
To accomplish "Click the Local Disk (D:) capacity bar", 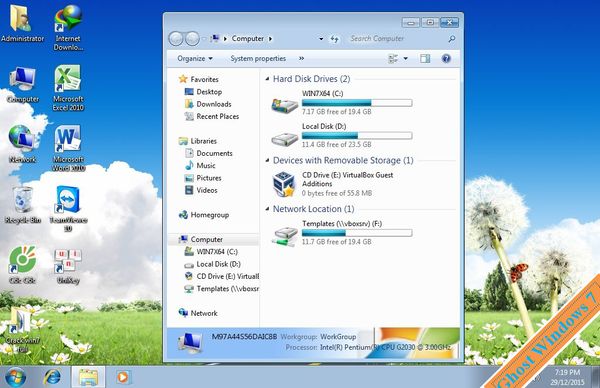I will (357, 135).
